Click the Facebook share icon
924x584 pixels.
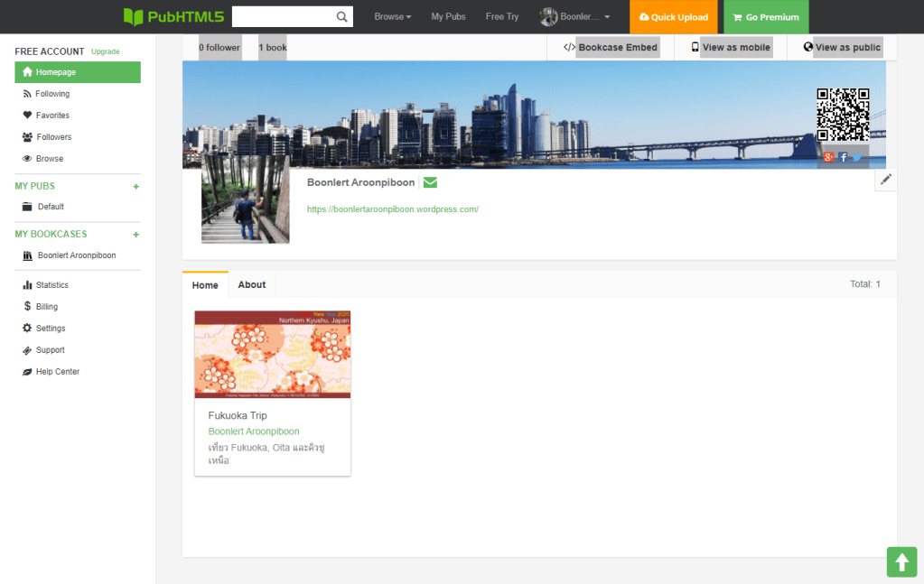point(844,157)
